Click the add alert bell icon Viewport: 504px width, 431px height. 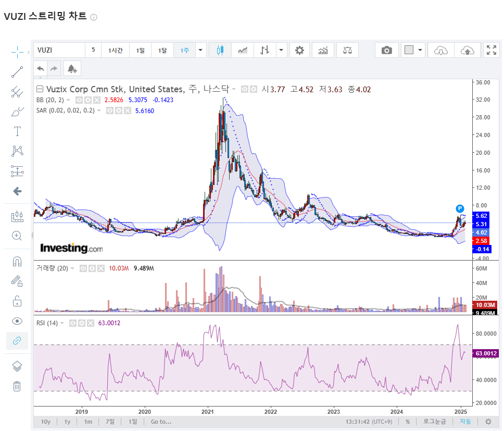click(72, 68)
